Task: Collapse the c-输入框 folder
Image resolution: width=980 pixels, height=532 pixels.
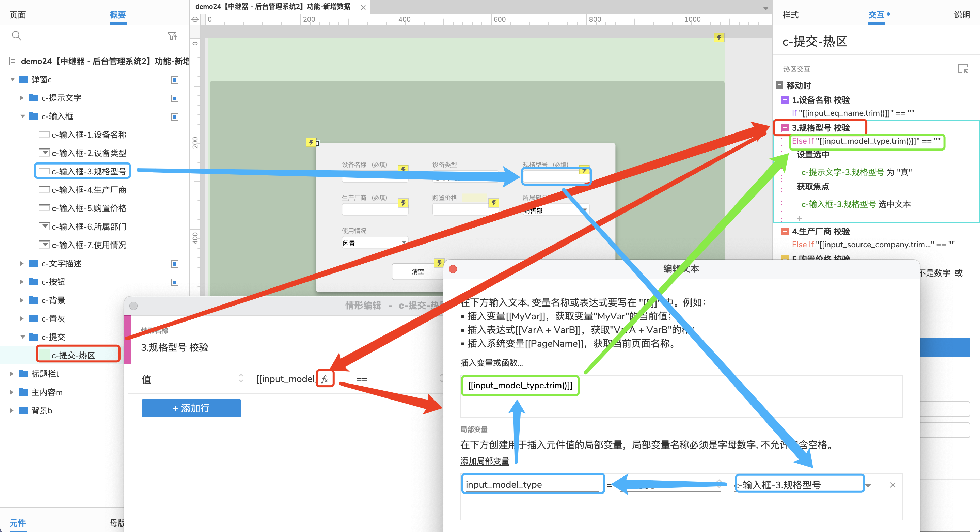Action: click(x=22, y=116)
